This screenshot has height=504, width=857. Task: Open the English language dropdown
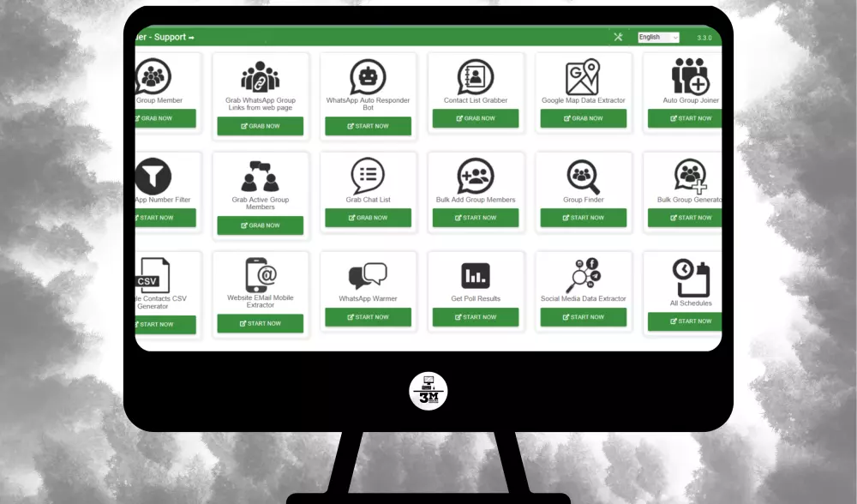pyautogui.click(x=658, y=37)
